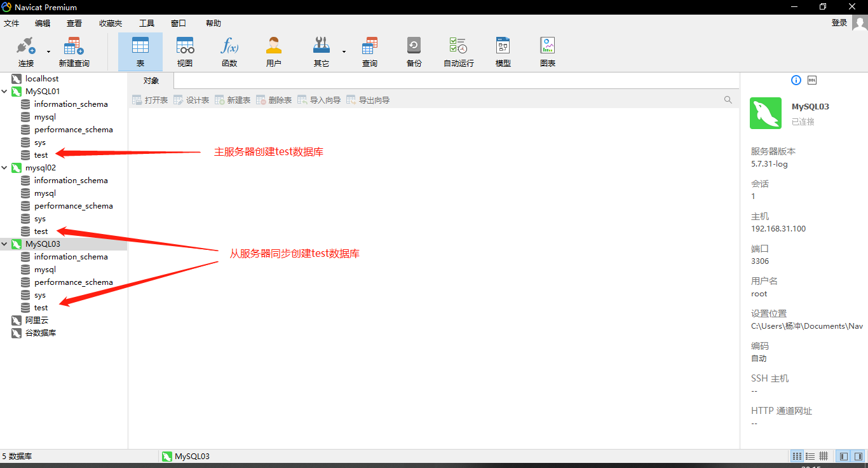Expand the 其它 dropdown arrow

point(344,52)
